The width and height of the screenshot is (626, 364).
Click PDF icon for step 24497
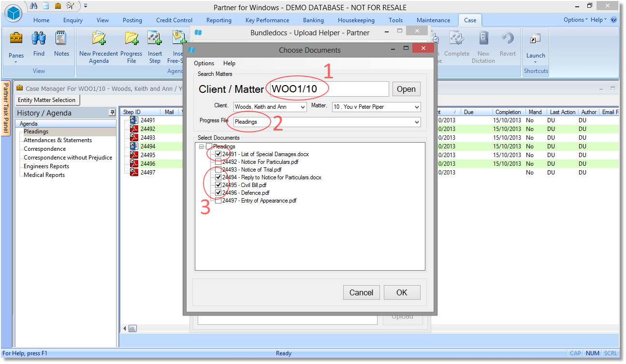134,172
